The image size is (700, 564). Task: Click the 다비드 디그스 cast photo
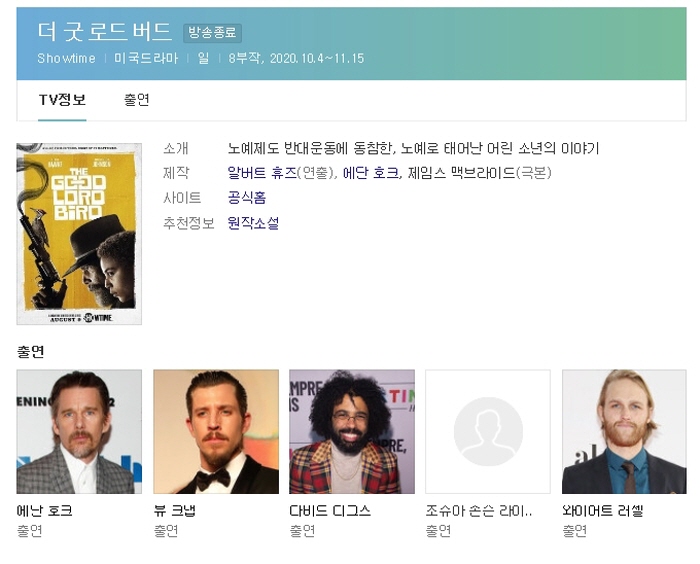click(352, 431)
